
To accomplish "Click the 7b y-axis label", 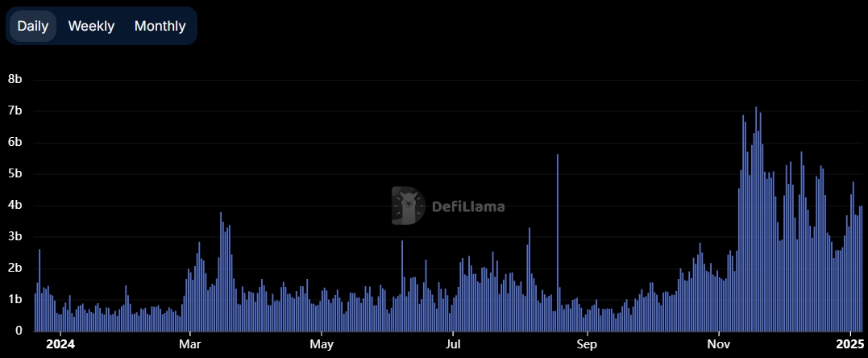I will coord(15,110).
